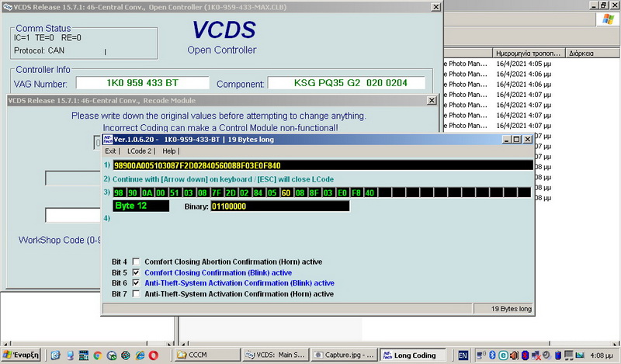Switch to CCCM taskbar window
Image resolution: width=621 pixels, height=364 pixels.
point(207,355)
